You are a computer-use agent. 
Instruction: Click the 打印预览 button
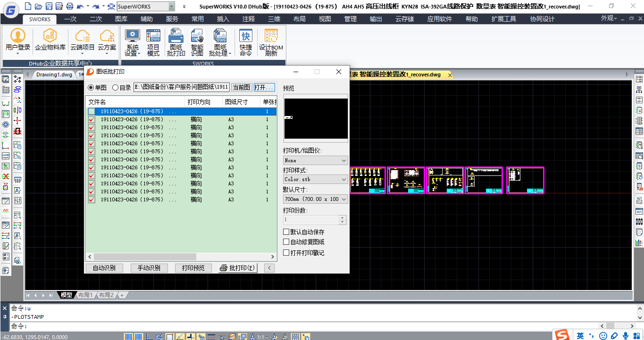[193, 268]
